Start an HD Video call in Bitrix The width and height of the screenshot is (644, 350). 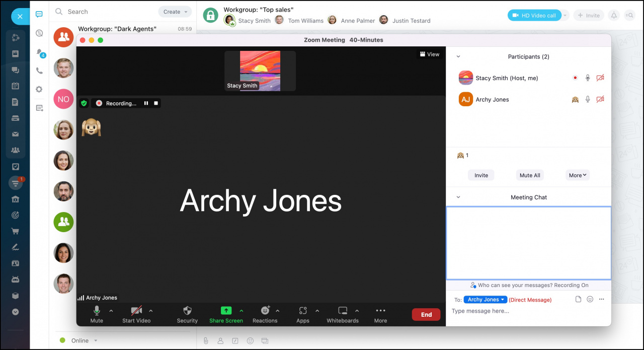(x=534, y=16)
